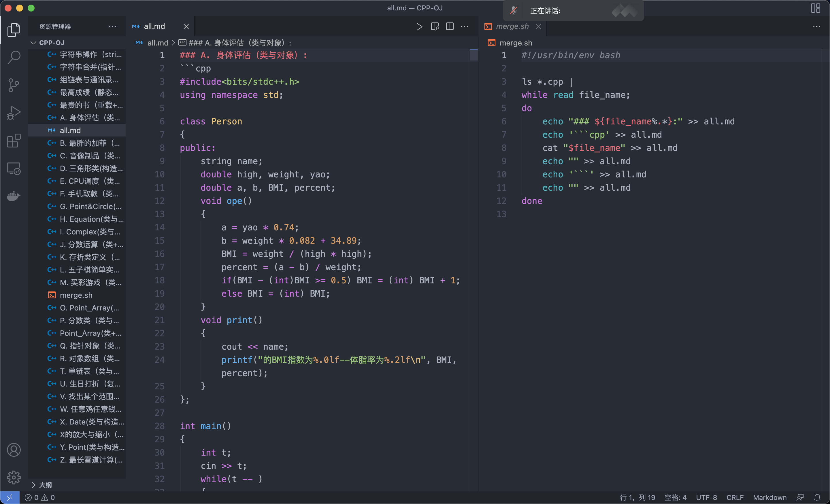Open file E. CPU调度 in explorer
The image size is (830, 504).
[x=76, y=181]
